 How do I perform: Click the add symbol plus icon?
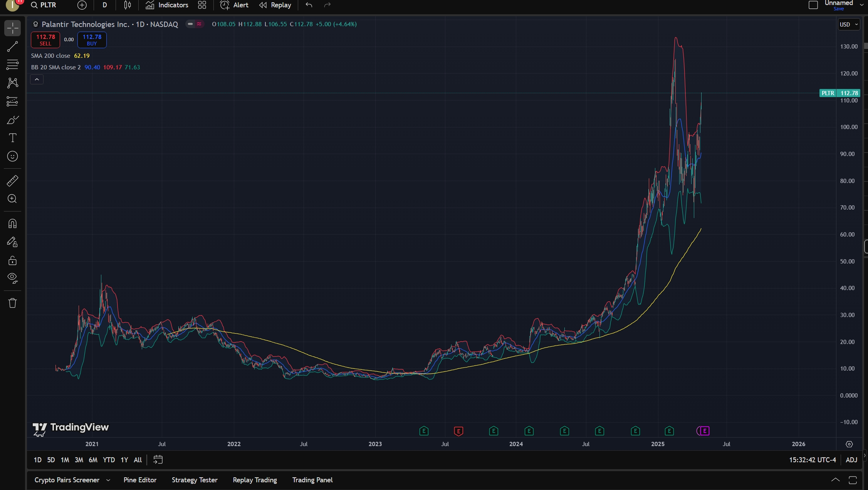[82, 5]
